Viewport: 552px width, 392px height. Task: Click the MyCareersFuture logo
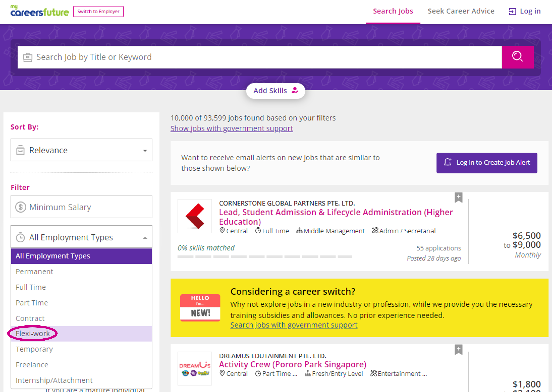tap(40, 11)
